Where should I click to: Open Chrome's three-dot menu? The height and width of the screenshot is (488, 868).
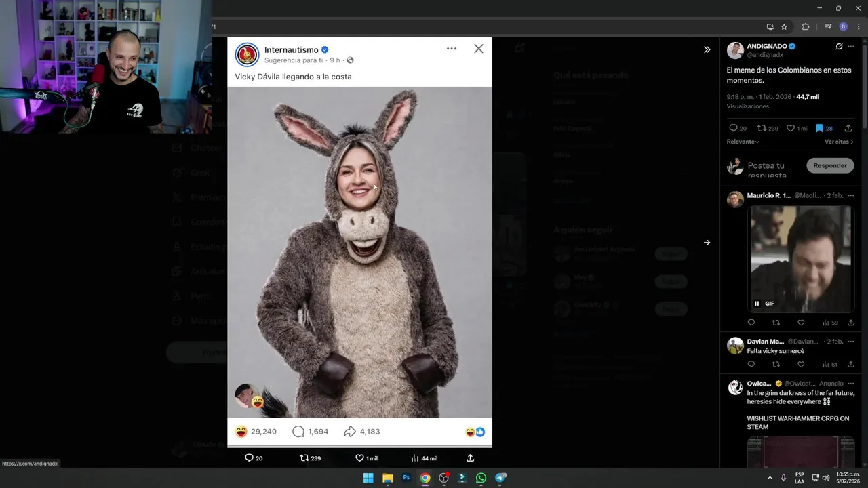[x=859, y=27]
